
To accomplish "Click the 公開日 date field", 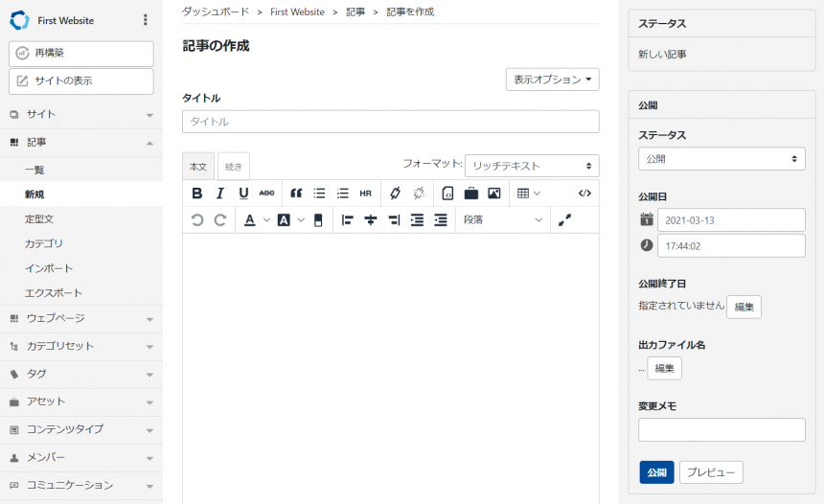I will tap(731, 220).
